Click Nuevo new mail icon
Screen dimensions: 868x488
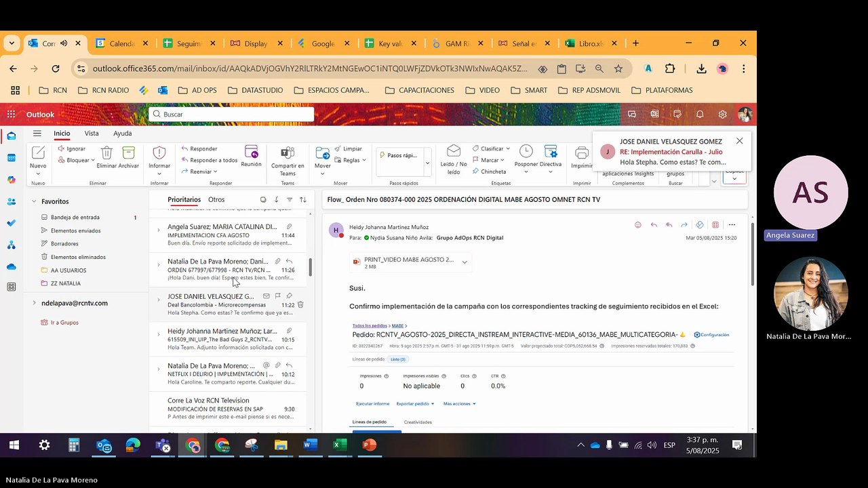click(x=38, y=152)
